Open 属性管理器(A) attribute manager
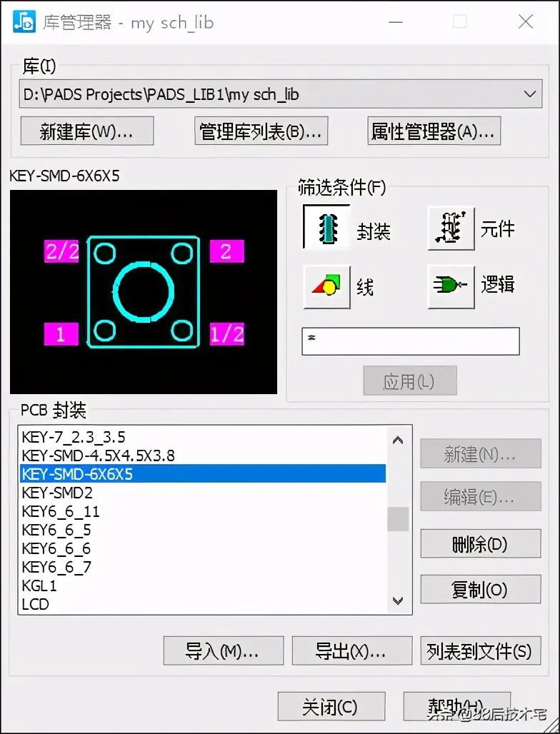 coord(434,131)
